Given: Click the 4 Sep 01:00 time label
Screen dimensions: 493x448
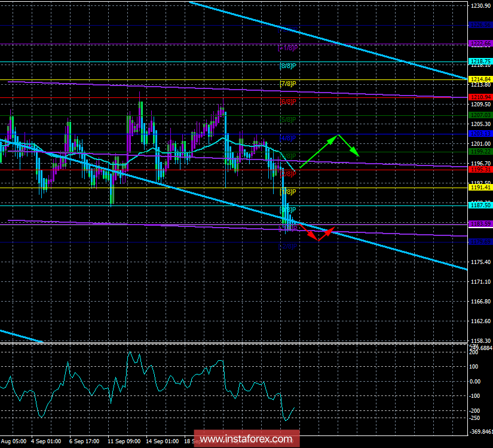Looking at the screenshot, I should [x=47, y=441].
